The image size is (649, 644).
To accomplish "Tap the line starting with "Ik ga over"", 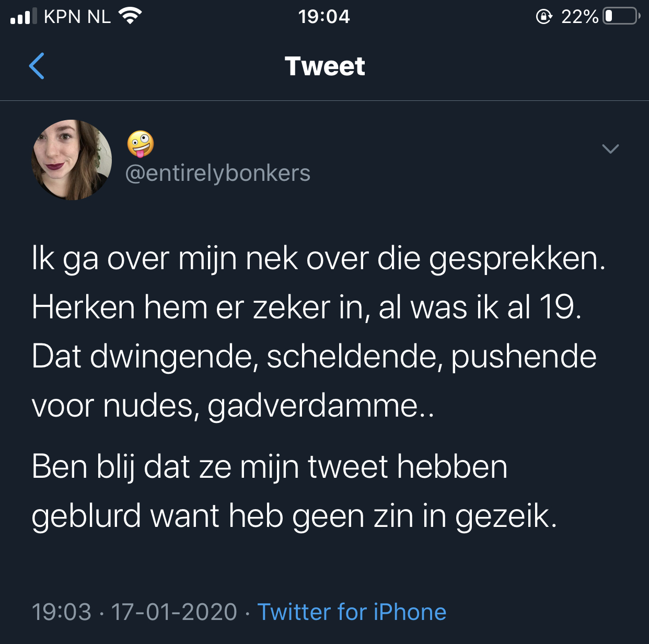I will [x=318, y=259].
